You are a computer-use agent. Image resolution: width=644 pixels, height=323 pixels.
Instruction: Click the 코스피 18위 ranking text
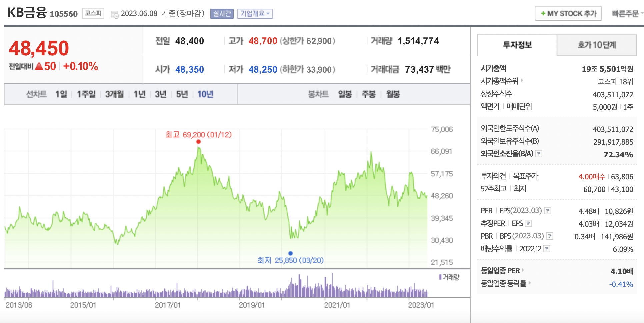pos(615,82)
